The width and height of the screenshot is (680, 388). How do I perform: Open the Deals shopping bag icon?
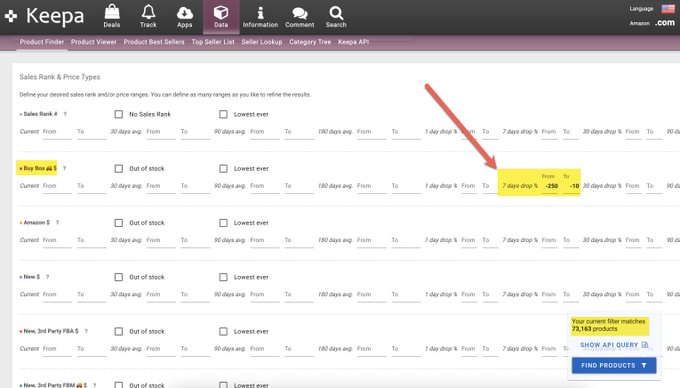tap(112, 12)
